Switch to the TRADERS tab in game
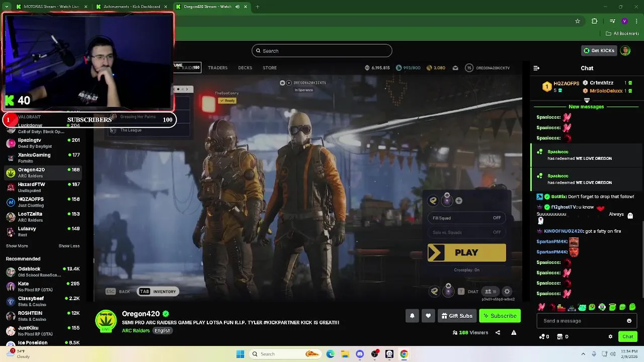Image resolution: width=644 pixels, height=362 pixels. (x=218, y=68)
